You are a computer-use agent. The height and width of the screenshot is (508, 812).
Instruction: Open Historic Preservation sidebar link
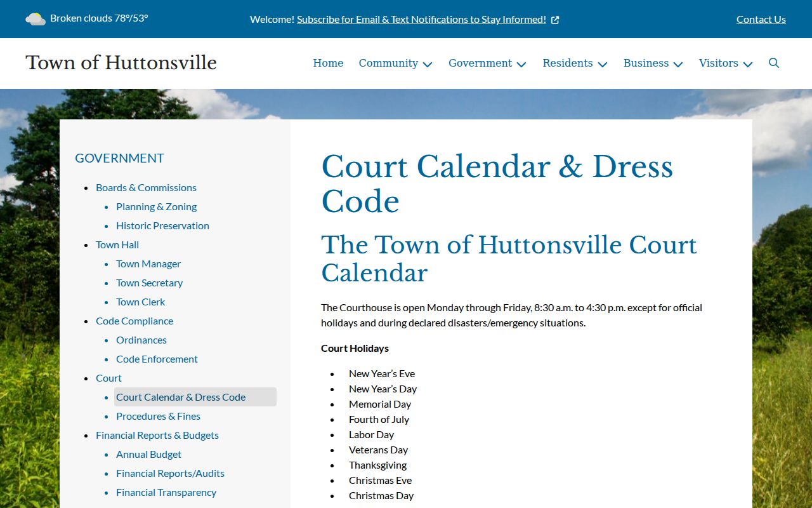tap(162, 225)
